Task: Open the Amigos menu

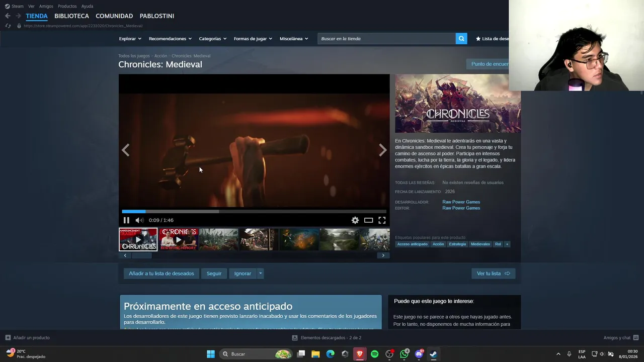Action: pos(46,6)
